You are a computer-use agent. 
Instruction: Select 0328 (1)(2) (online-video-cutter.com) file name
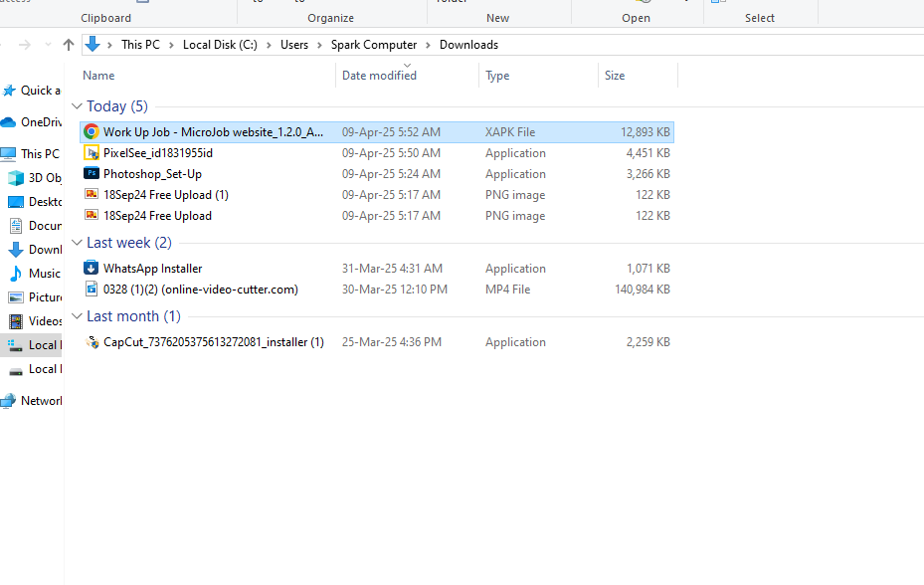200,290
